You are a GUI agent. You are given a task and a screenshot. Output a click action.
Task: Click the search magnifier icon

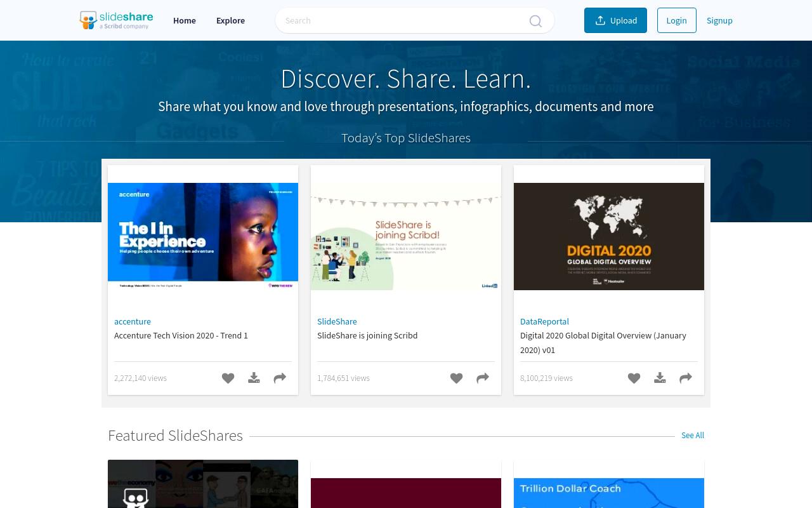coord(535,21)
